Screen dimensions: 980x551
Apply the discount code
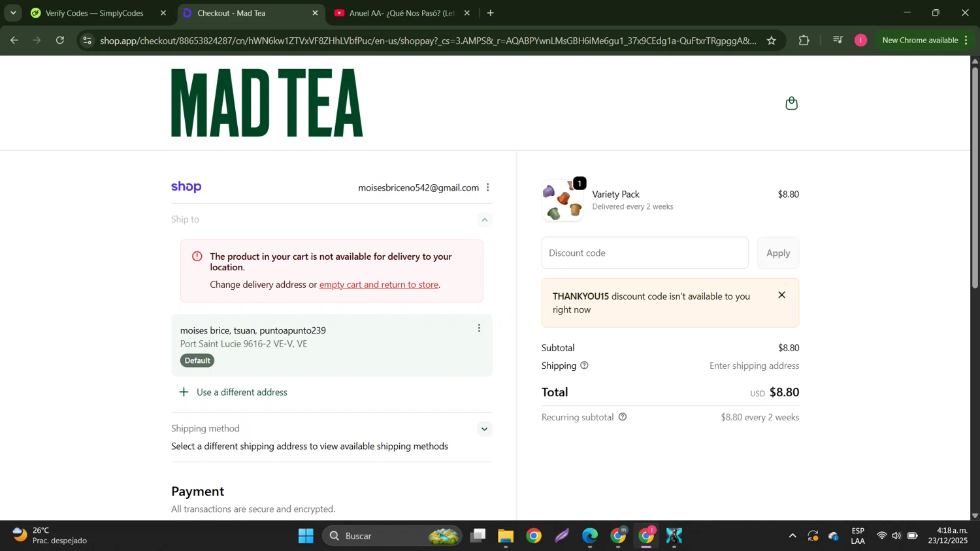[x=778, y=253]
